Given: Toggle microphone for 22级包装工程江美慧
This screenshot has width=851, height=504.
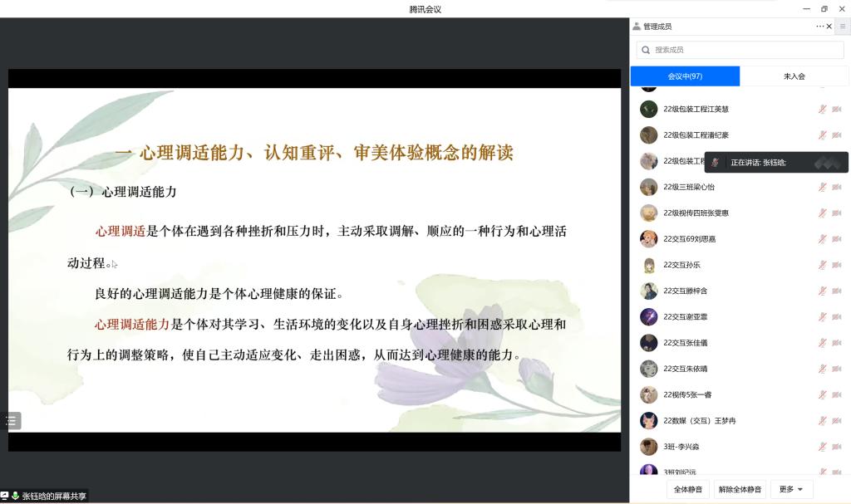Looking at the screenshot, I should click(822, 109).
